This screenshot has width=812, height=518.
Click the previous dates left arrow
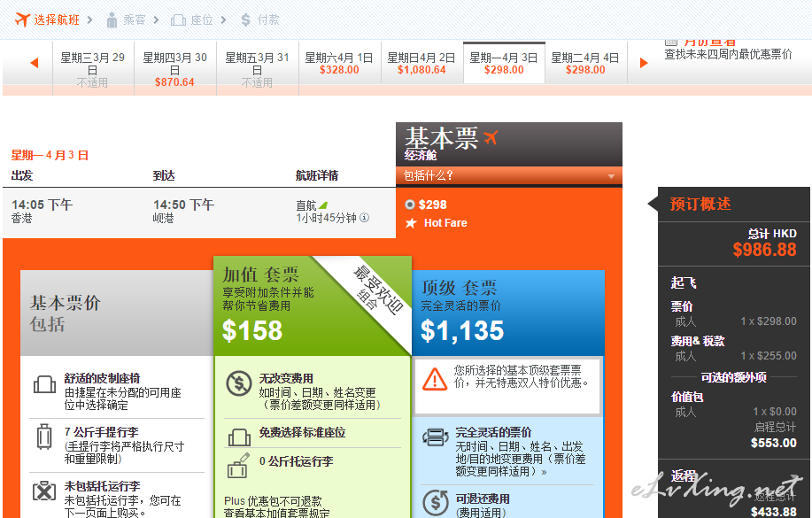(x=35, y=63)
